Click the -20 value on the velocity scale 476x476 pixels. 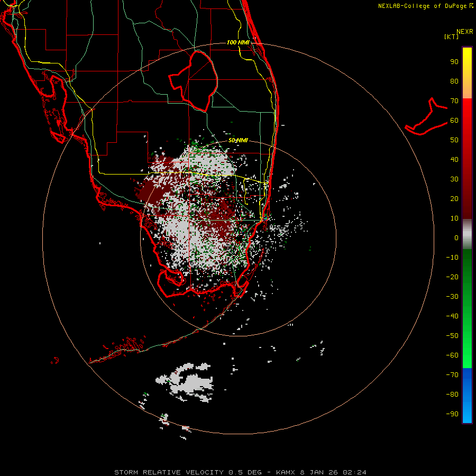point(452,277)
